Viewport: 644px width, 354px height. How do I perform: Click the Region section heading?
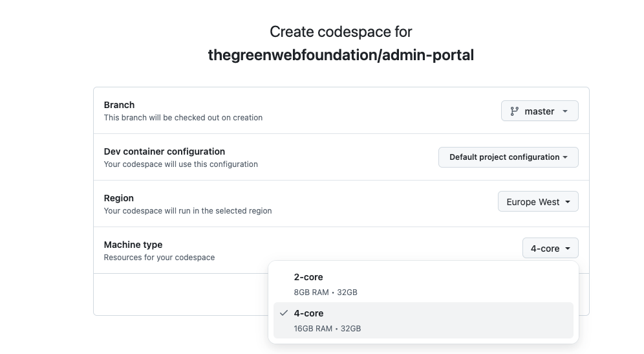pyautogui.click(x=119, y=198)
